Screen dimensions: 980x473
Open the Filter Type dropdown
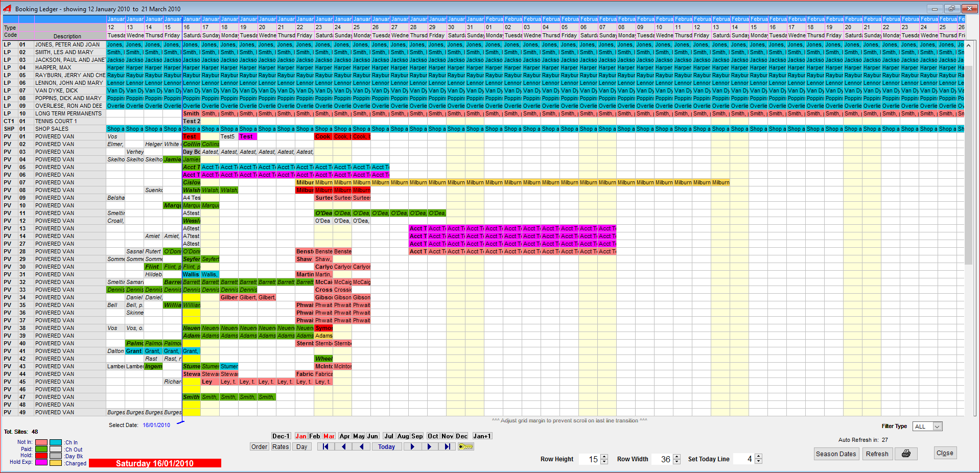coord(937,427)
